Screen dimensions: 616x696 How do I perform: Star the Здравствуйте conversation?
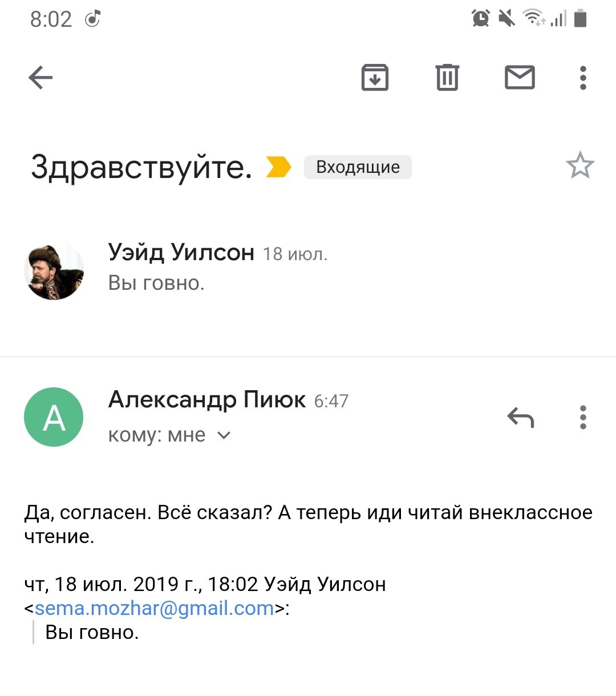click(x=579, y=165)
